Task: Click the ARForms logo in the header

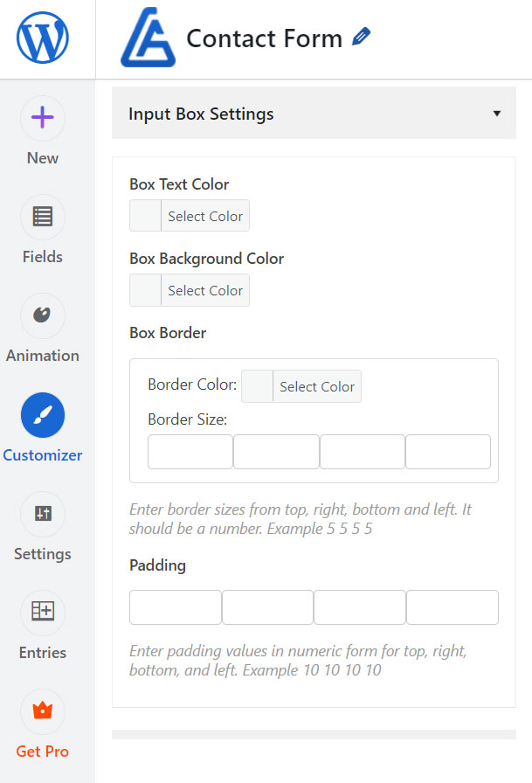Action: coord(148,38)
